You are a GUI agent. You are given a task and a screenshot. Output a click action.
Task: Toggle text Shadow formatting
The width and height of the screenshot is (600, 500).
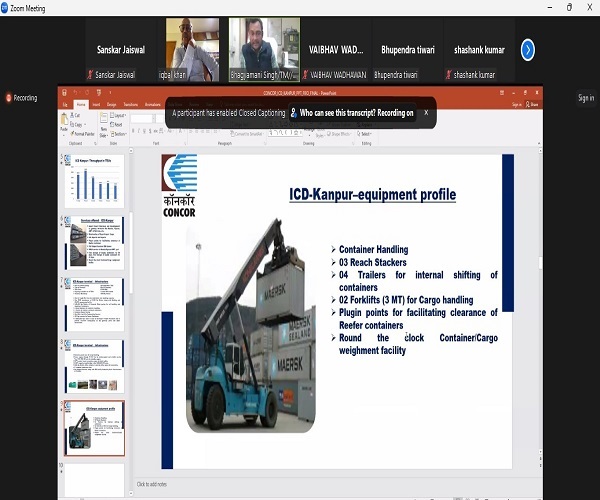[x=150, y=131]
